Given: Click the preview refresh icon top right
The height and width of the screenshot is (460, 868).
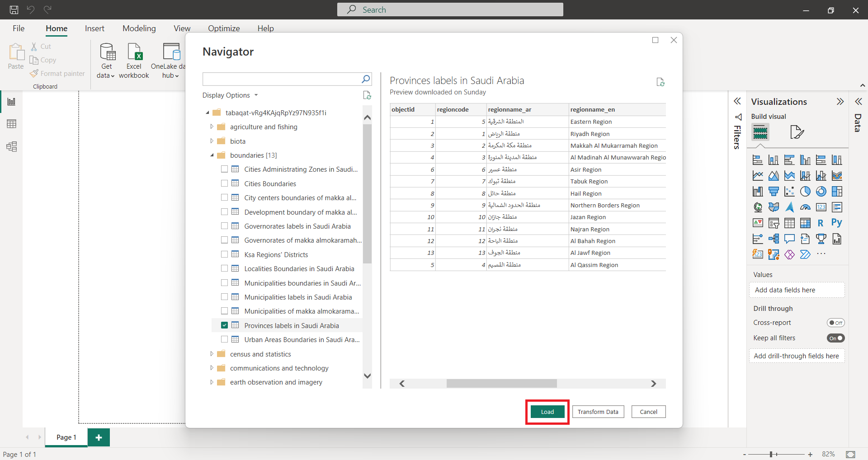Looking at the screenshot, I should tap(660, 82).
